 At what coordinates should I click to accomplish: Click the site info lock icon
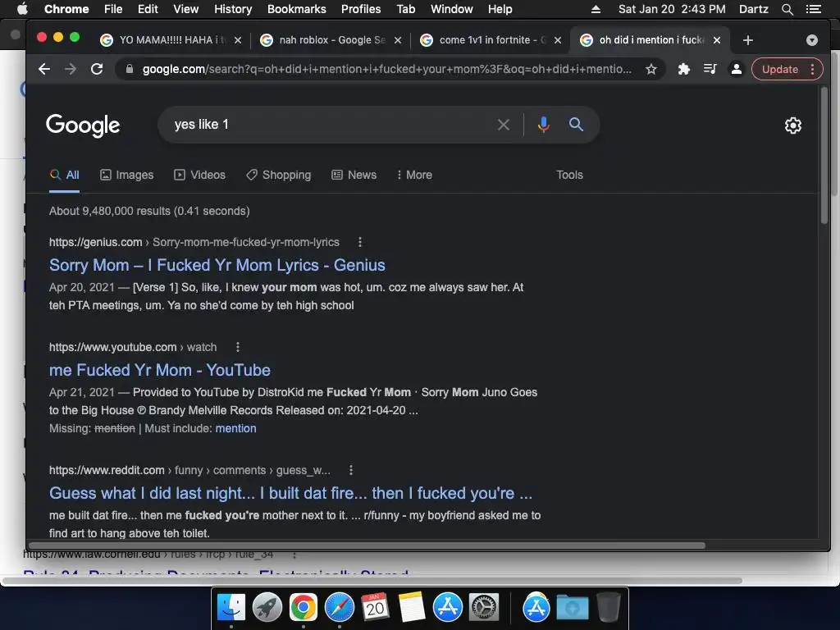point(129,69)
